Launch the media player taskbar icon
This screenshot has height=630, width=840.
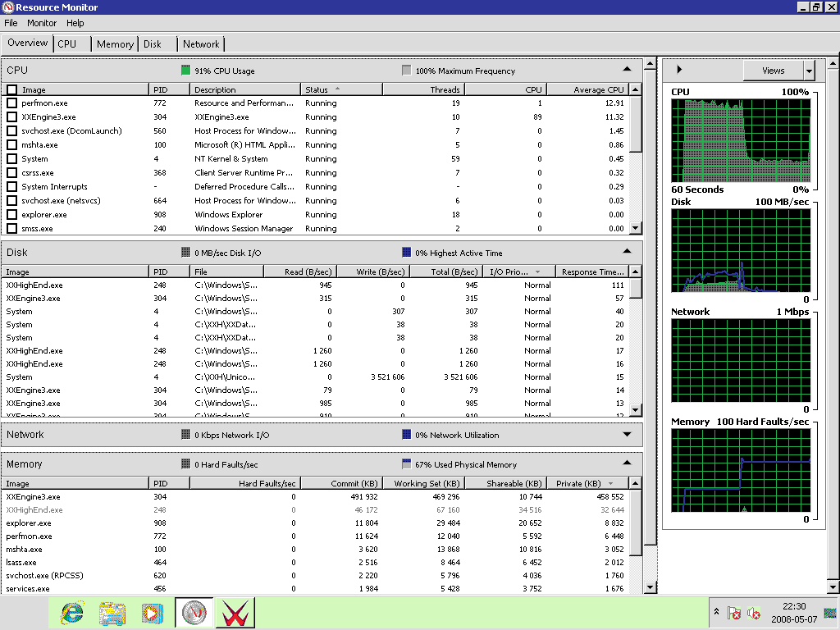[x=152, y=613]
